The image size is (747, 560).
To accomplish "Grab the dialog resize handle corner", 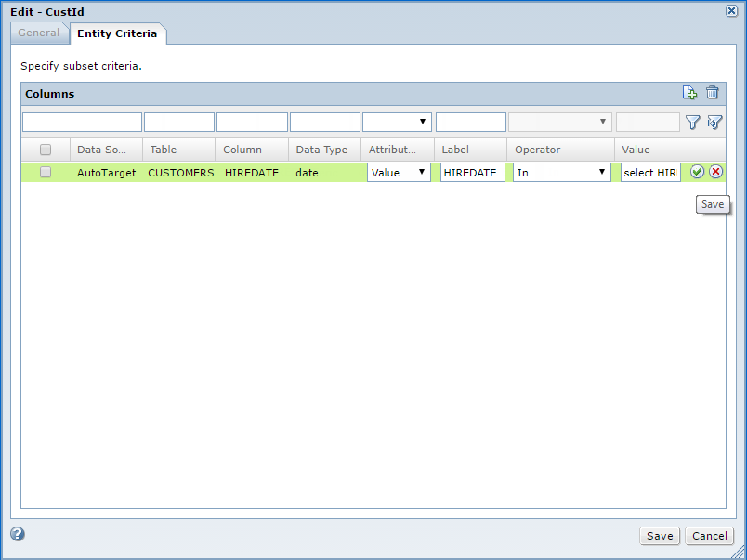I will click(x=738, y=552).
